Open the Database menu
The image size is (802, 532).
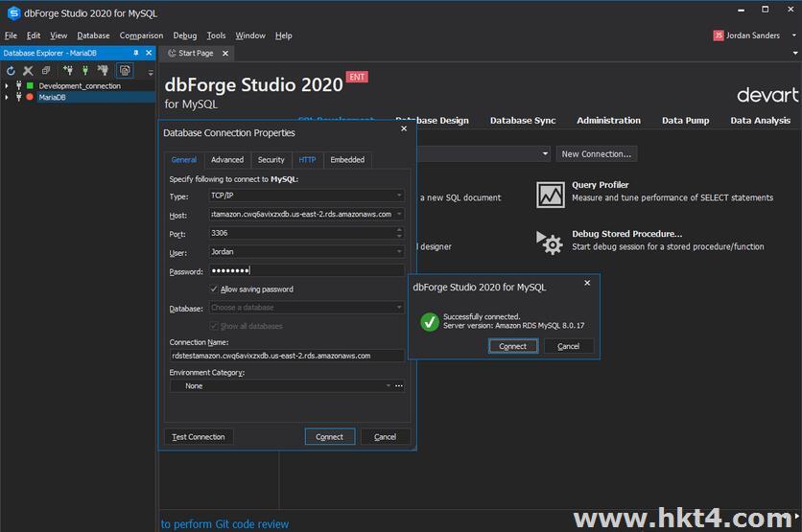coord(93,35)
